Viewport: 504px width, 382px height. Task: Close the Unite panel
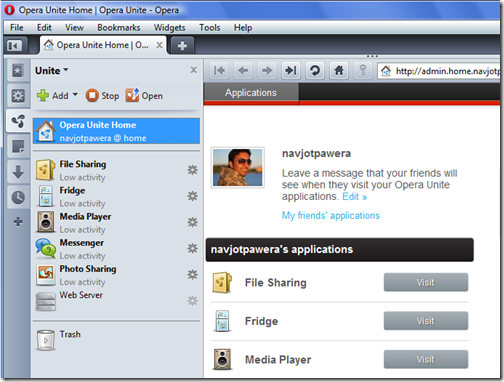tap(193, 70)
